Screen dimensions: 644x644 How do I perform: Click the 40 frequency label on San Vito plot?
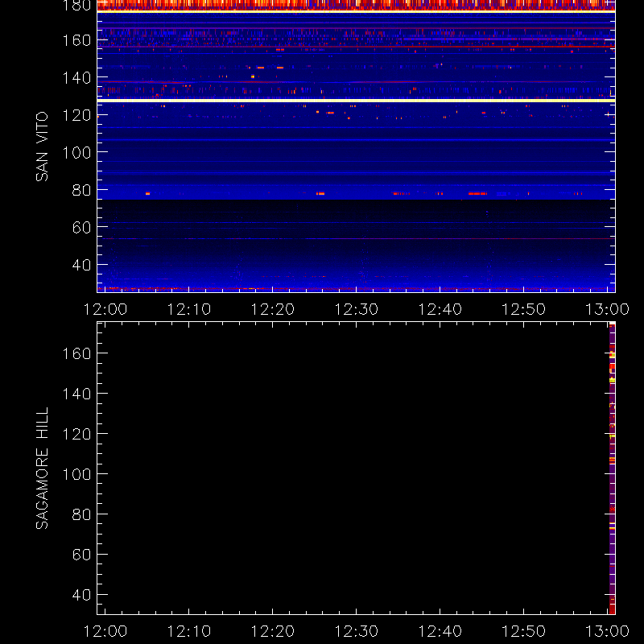81,265
